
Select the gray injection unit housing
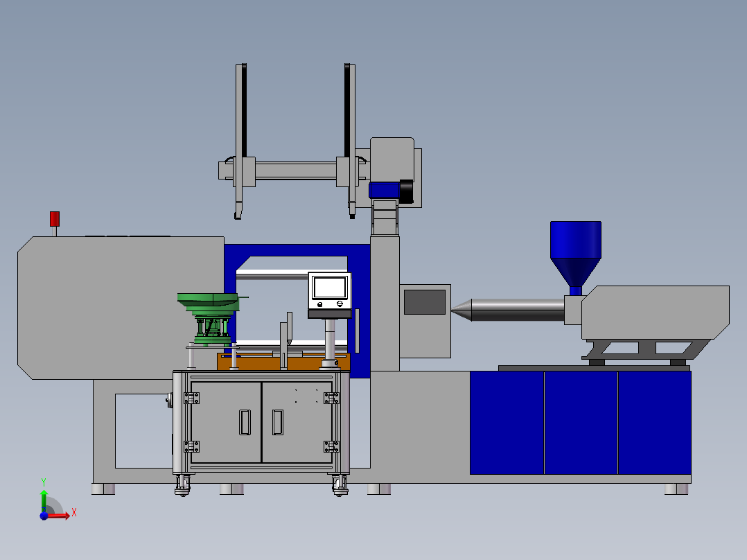pos(656,312)
